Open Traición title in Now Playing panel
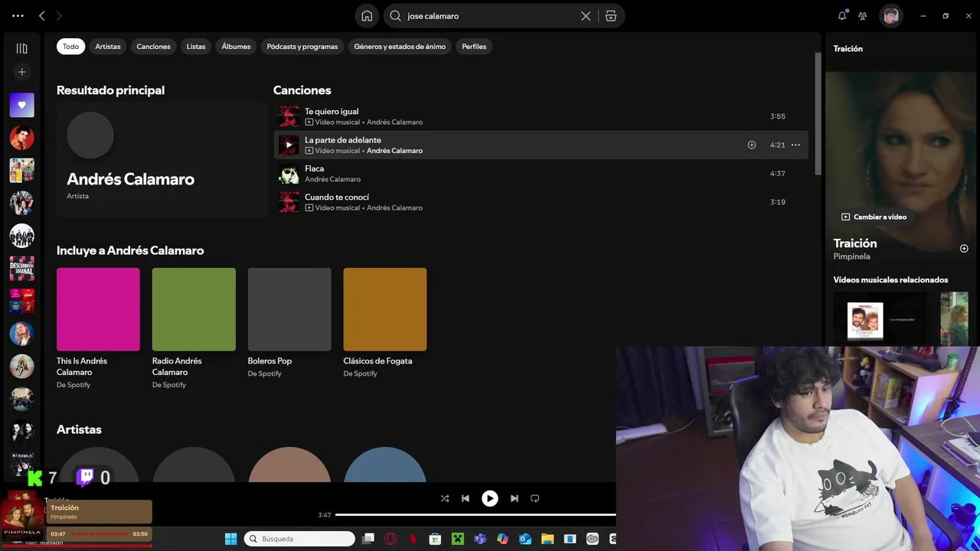The height and width of the screenshot is (551, 980). [x=855, y=243]
